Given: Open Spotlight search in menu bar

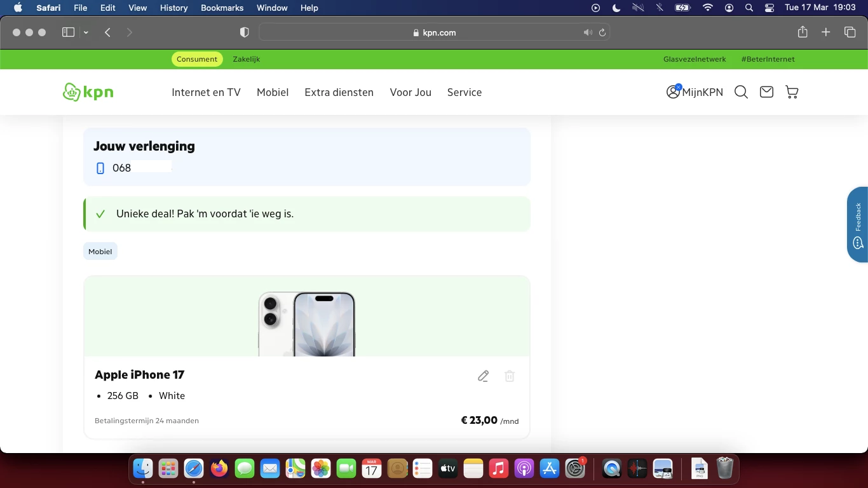Looking at the screenshot, I should coord(749,8).
